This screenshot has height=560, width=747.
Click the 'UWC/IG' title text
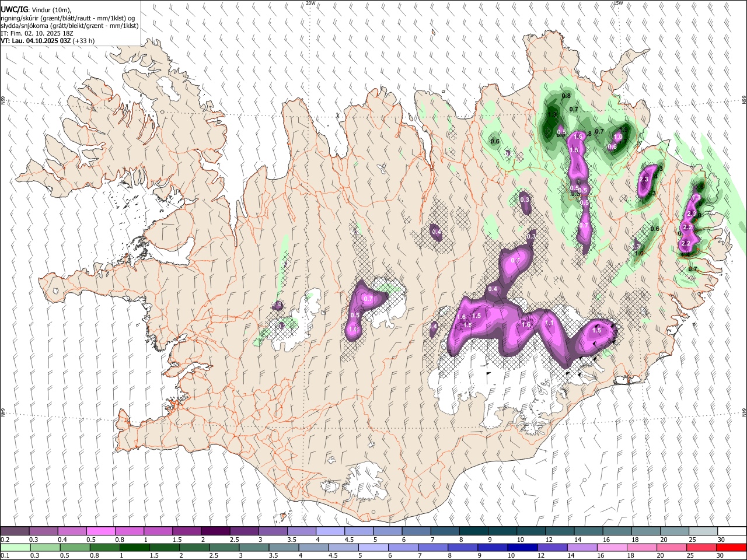14,10
